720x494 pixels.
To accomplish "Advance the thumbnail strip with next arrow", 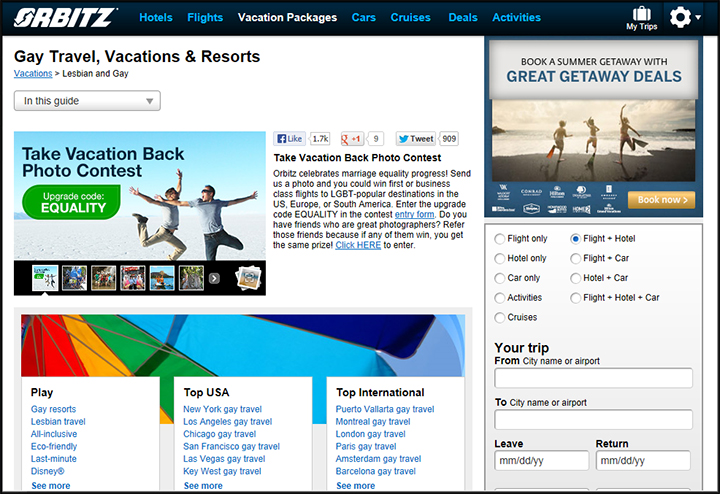I will point(214,278).
